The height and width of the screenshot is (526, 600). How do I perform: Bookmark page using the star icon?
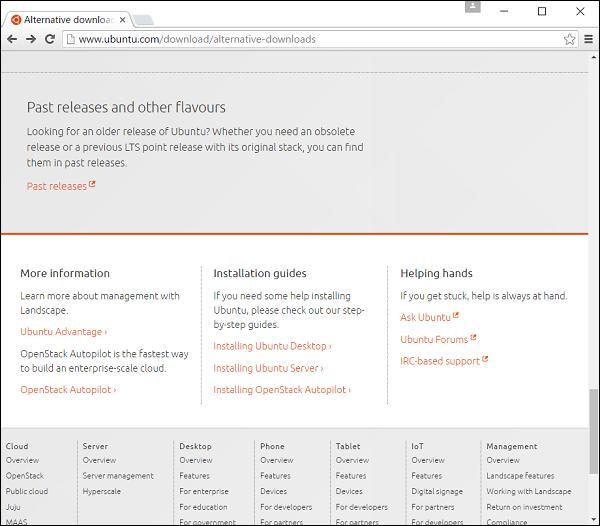pyautogui.click(x=569, y=39)
